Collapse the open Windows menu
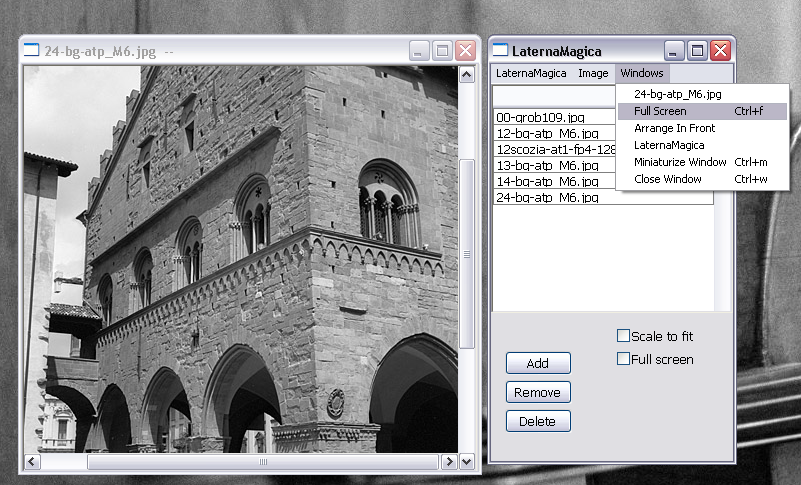This screenshot has width=801, height=485. [x=641, y=73]
